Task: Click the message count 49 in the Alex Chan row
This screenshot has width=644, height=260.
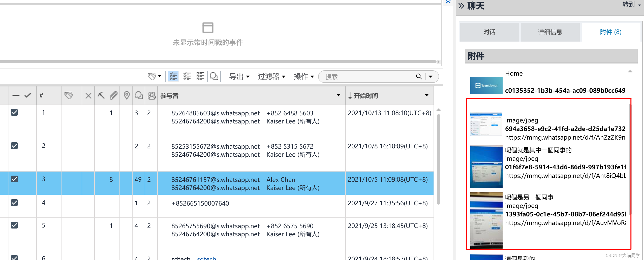Action: point(138,179)
